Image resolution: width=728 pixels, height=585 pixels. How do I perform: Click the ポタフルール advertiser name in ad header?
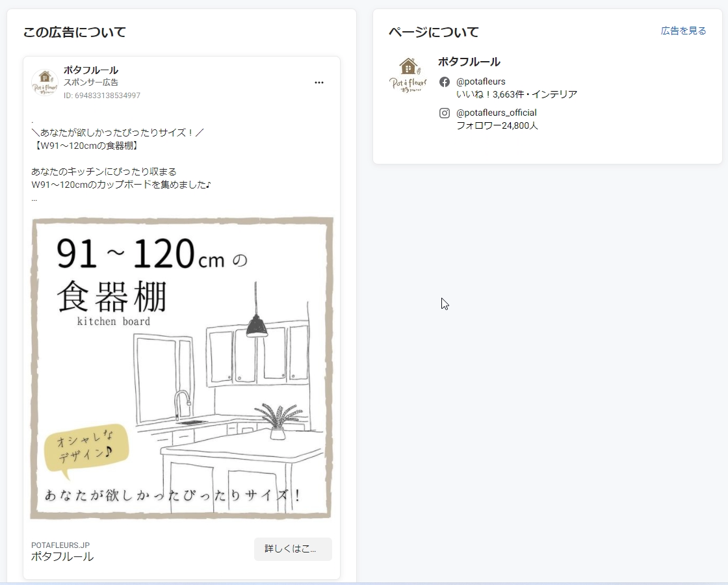pyautogui.click(x=91, y=70)
